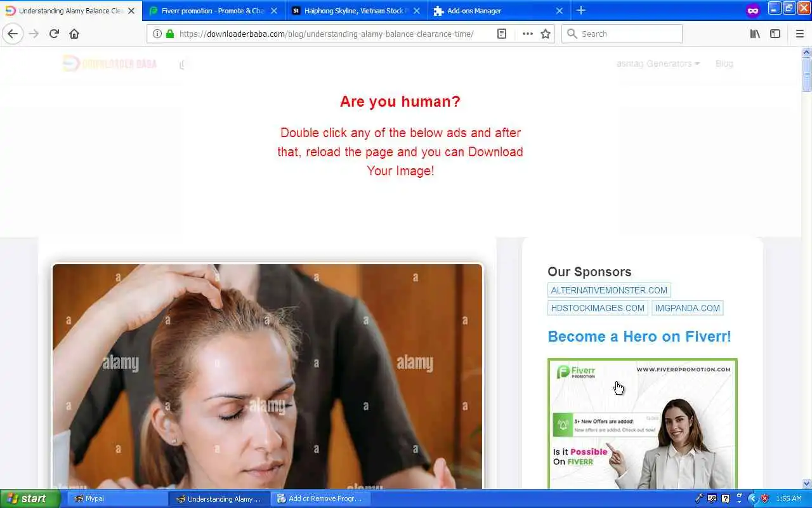Viewport: 812px width, 508px height.
Task: Click the Become a Hero on Fiverr heading
Action: coord(639,337)
